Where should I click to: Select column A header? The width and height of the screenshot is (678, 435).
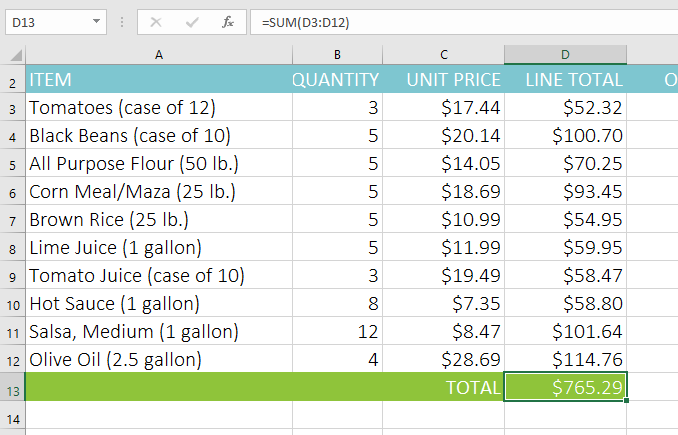pos(158,55)
